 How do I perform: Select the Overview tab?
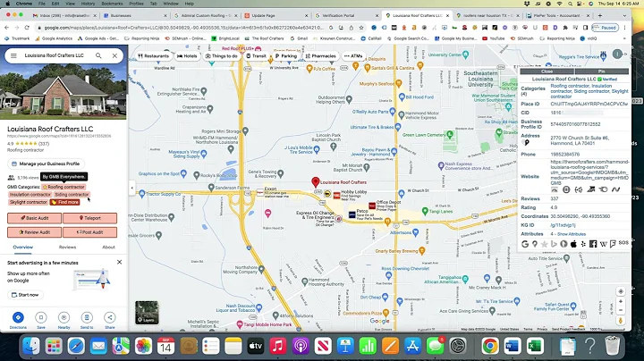pyautogui.click(x=23, y=247)
